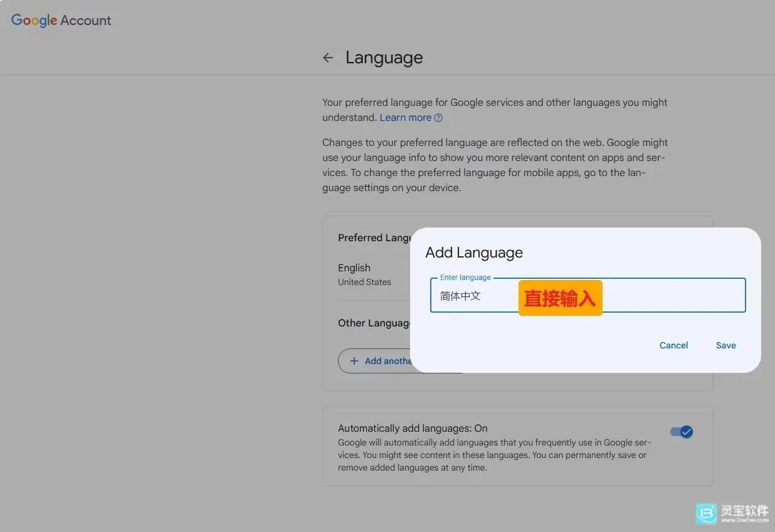Disable the Automatically add languages switch
The image size is (775, 532).
pyautogui.click(x=682, y=432)
